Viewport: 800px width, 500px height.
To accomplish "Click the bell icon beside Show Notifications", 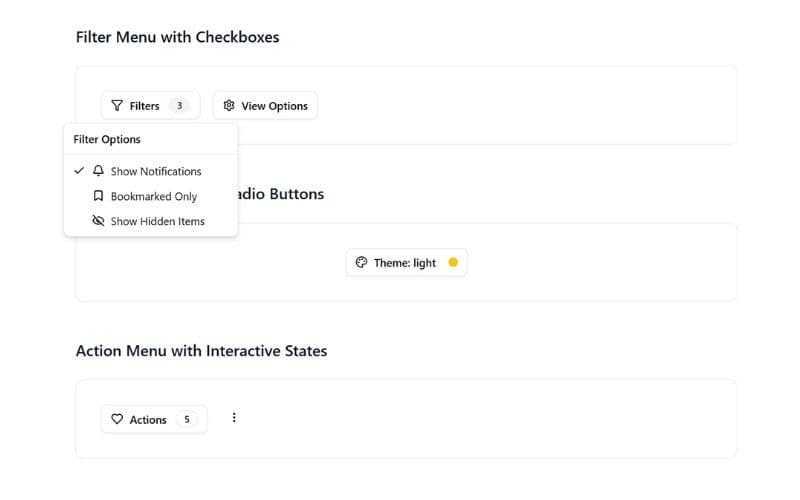I will click(98, 171).
